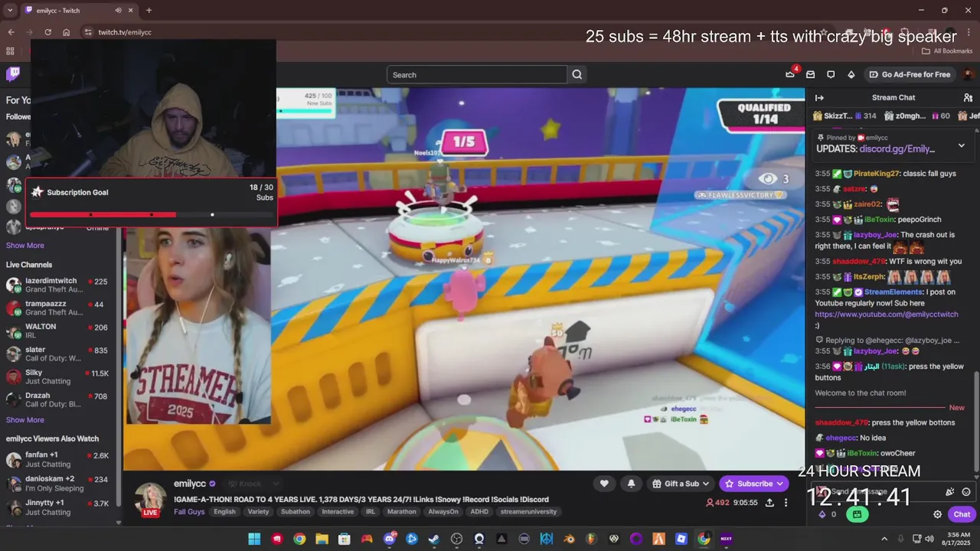Open Discord from the taskbar

click(x=389, y=539)
